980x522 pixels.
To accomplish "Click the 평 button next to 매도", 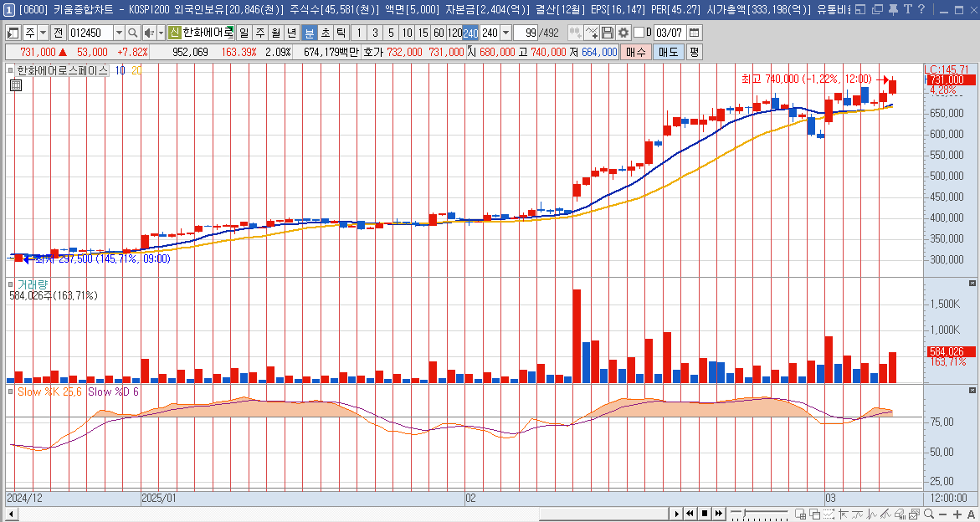I will click(x=694, y=52).
